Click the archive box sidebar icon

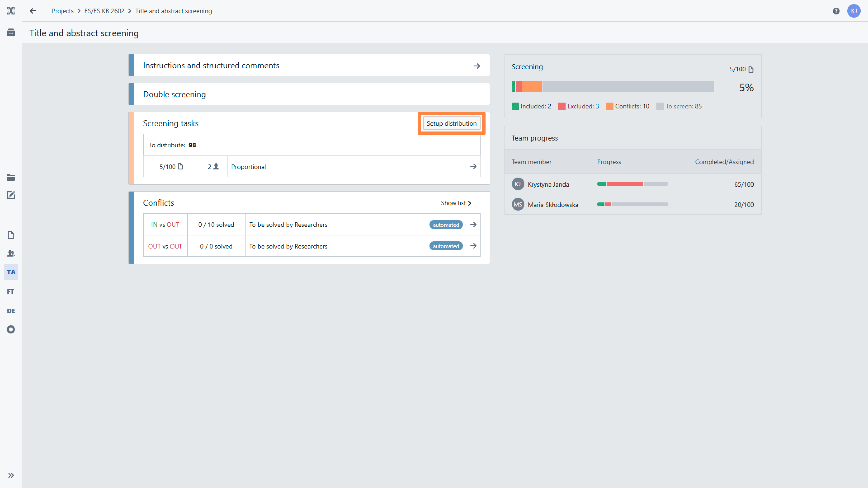click(11, 32)
